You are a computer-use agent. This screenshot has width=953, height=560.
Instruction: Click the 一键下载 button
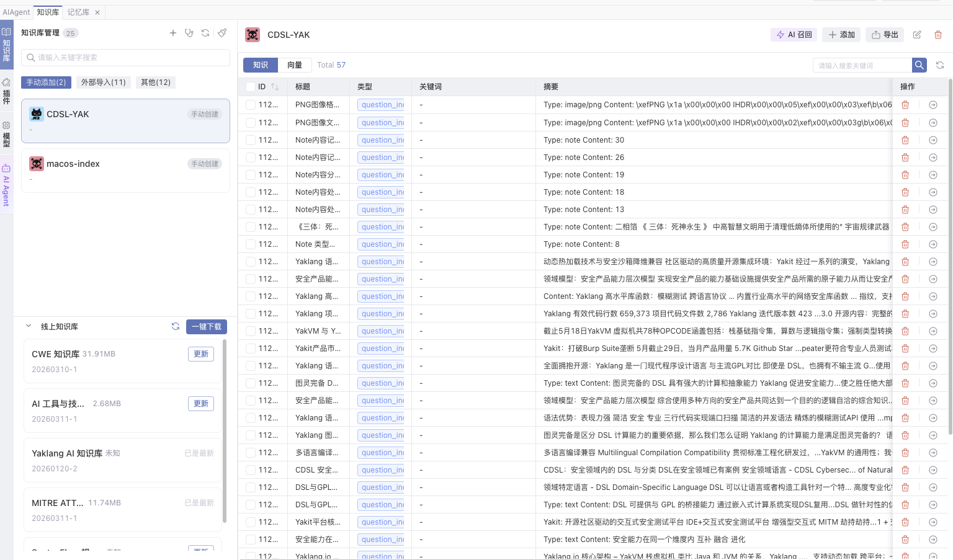[x=207, y=327]
